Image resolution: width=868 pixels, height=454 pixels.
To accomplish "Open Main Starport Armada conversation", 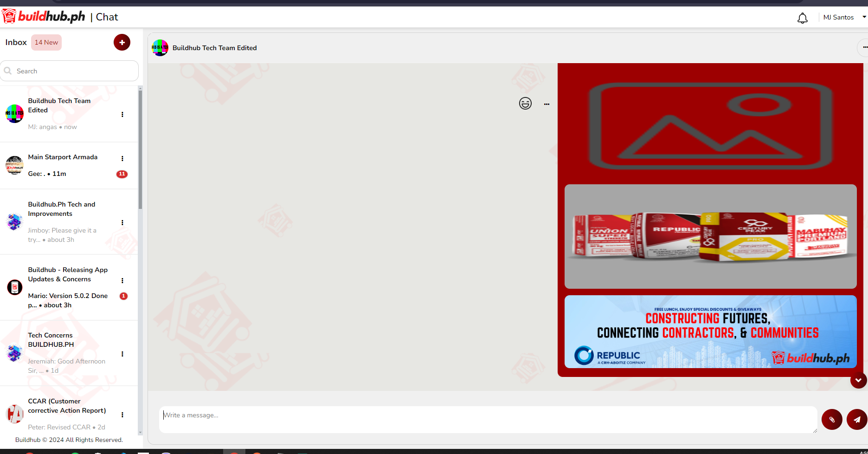I will pyautogui.click(x=63, y=165).
